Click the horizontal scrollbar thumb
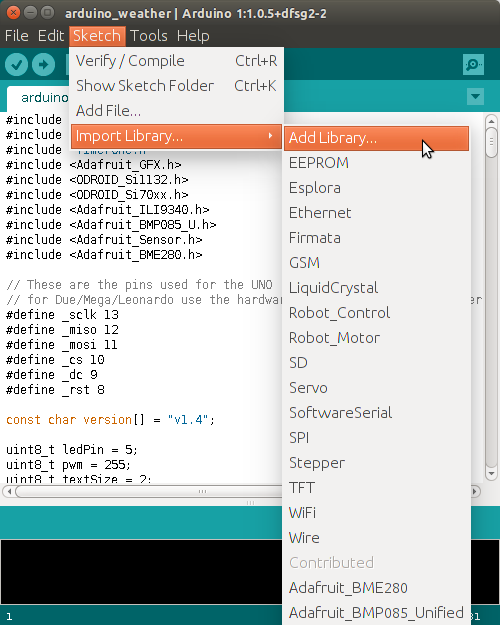Image resolution: width=500 pixels, height=625 pixels. (149, 491)
